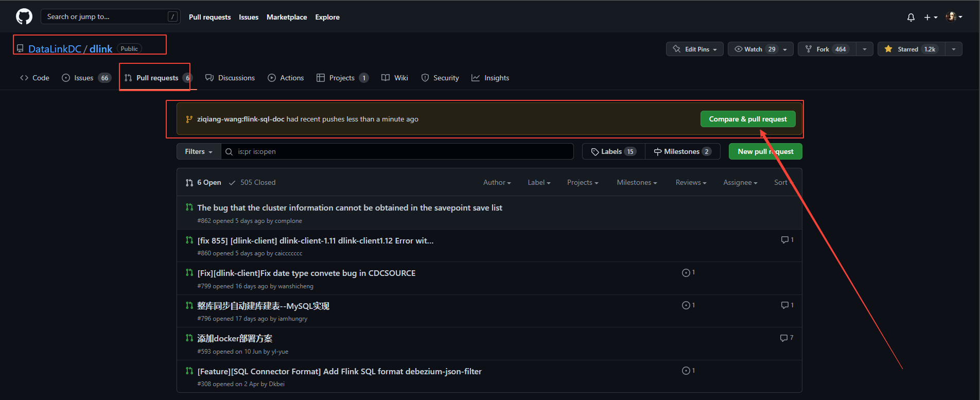Open PR 添加docker部署方案
Screen dimensions: 980x400
click(235, 338)
